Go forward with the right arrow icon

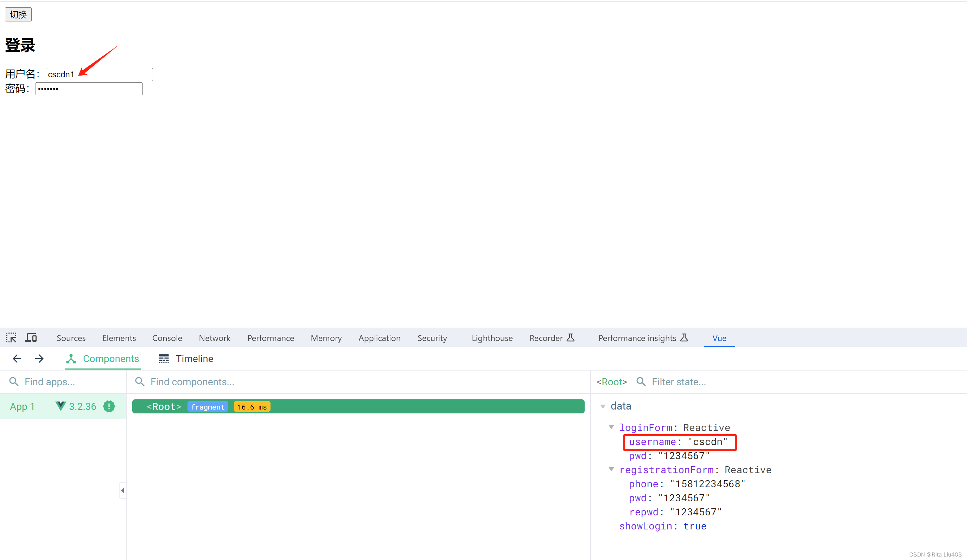click(x=39, y=359)
